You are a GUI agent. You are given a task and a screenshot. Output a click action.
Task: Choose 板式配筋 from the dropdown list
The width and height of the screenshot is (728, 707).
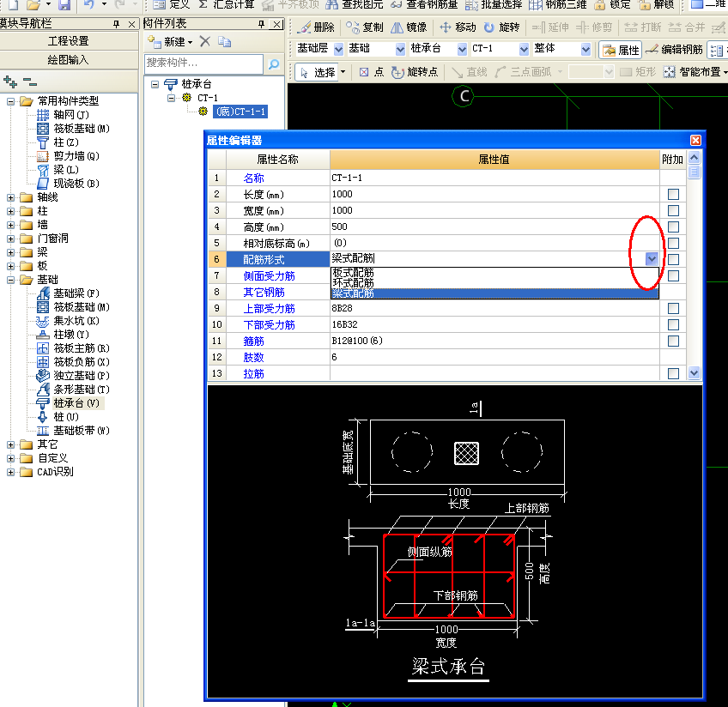coord(494,272)
